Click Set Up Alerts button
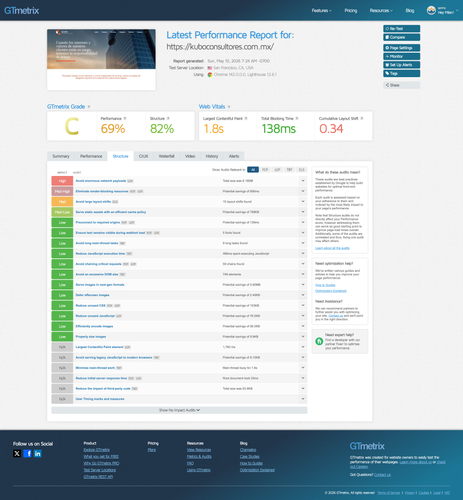This screenshot has height=500, width=463. tap(401, 65)
